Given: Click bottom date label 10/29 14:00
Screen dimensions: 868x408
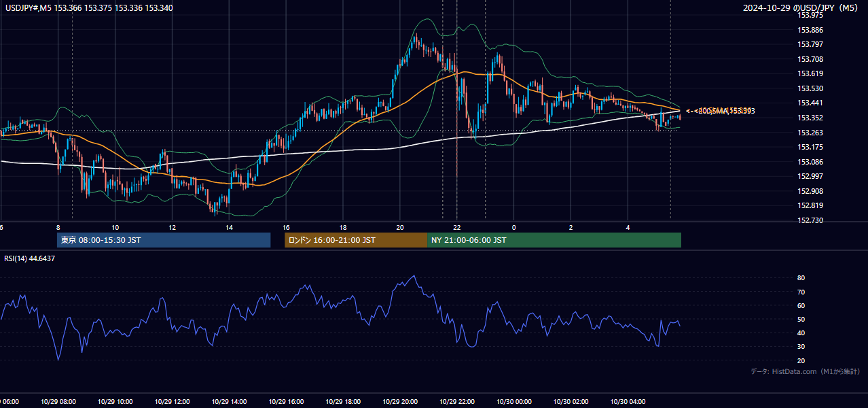Looking at the screenshot, I should (229, 401).
